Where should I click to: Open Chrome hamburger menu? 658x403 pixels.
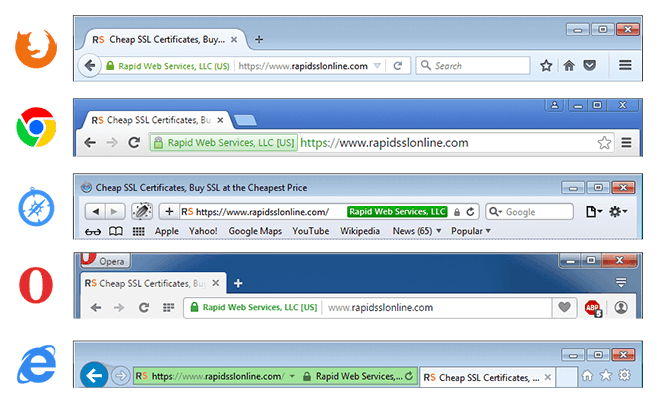click(x=626, y=143)
